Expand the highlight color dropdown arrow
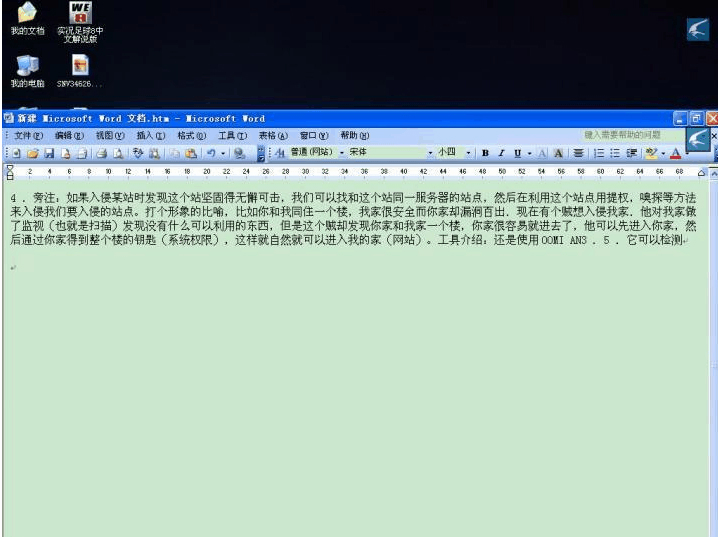718x537 pixels. tap(663, 153)
